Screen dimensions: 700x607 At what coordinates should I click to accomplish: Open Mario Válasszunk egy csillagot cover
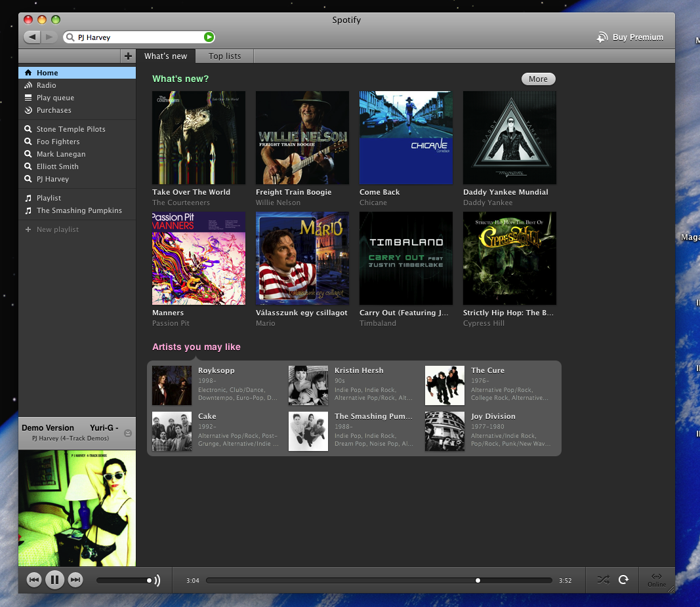[302, 258]
